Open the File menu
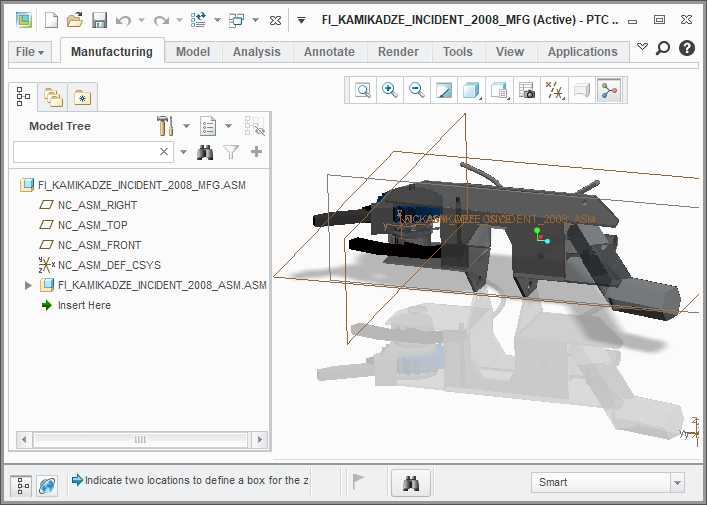This screenshot has height=505, width=707. (30, 52)
